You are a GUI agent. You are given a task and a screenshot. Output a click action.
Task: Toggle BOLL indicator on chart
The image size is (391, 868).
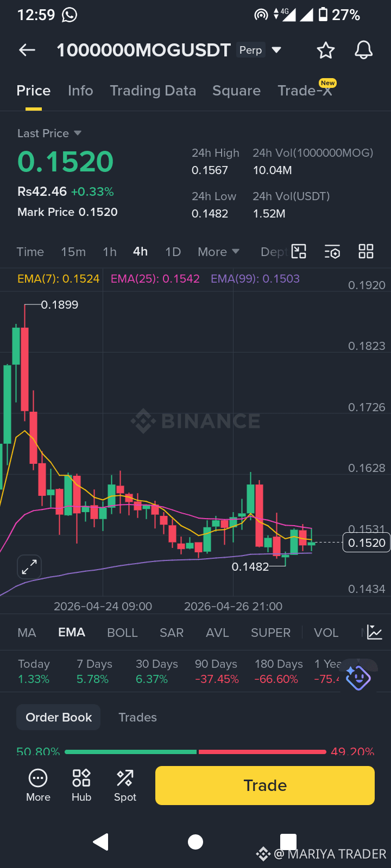coord(122,633)
